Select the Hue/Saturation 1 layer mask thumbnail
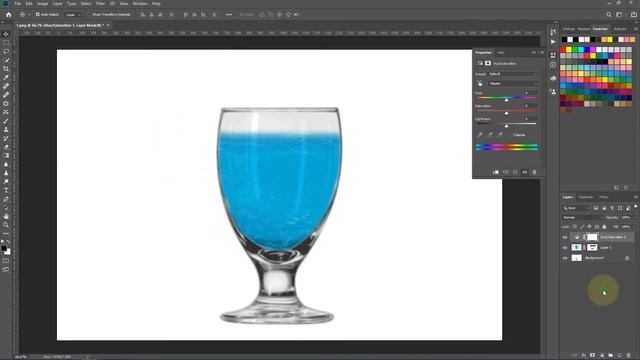Viewport: 640px width, 360px height. (x=592, y=237)
